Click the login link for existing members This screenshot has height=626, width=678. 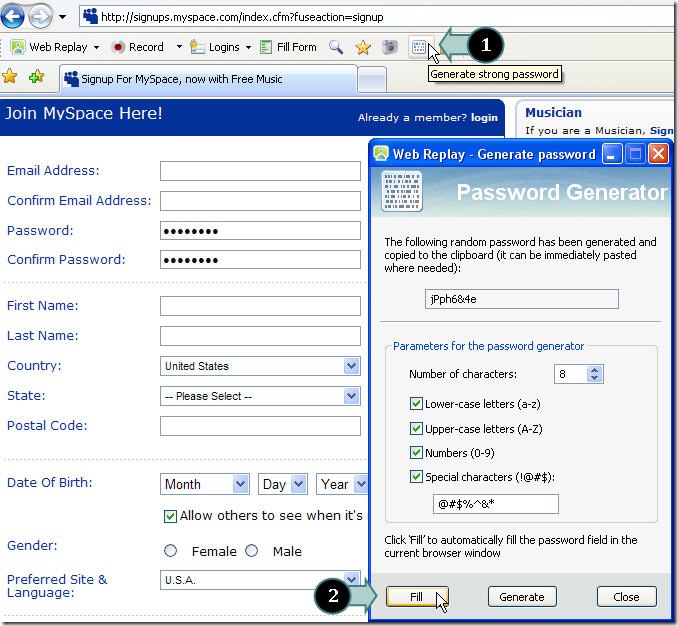pyautogui.click(x=484, y=117)
